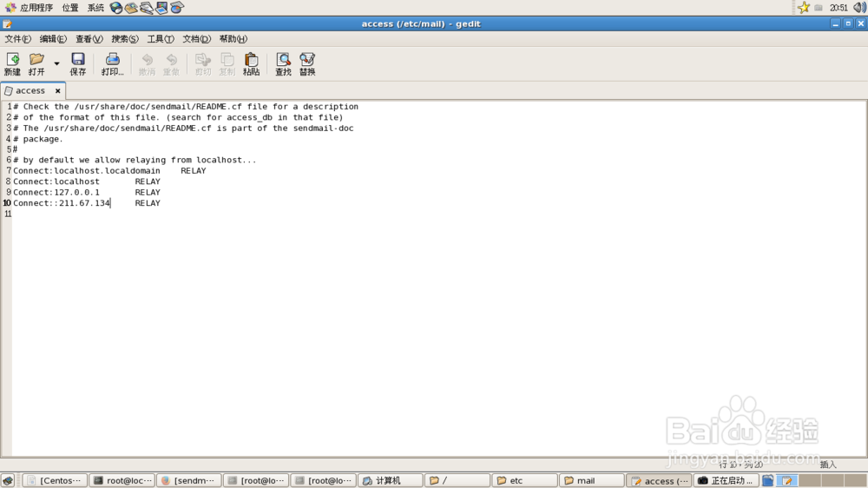Switch to the / folder taskbar window
This screenshot has width=868, height=488.
coord(457,480)
